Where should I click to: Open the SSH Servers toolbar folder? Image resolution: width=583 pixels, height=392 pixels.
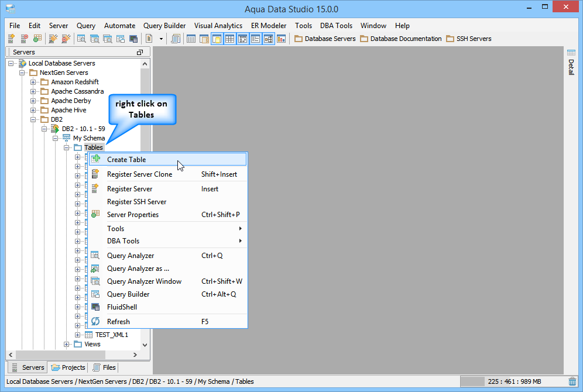pos(468,39)
